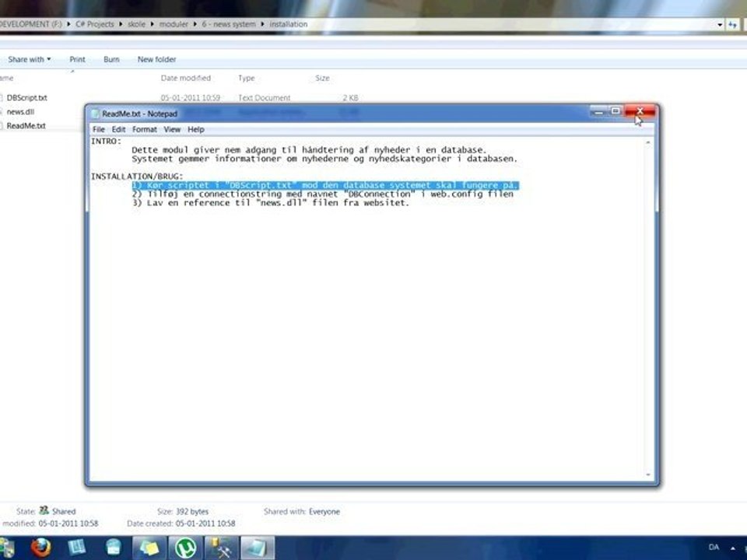Click Notepad scrollbar down arrow
The width and height of the screenshot is (747, 560).
[648, 474]
